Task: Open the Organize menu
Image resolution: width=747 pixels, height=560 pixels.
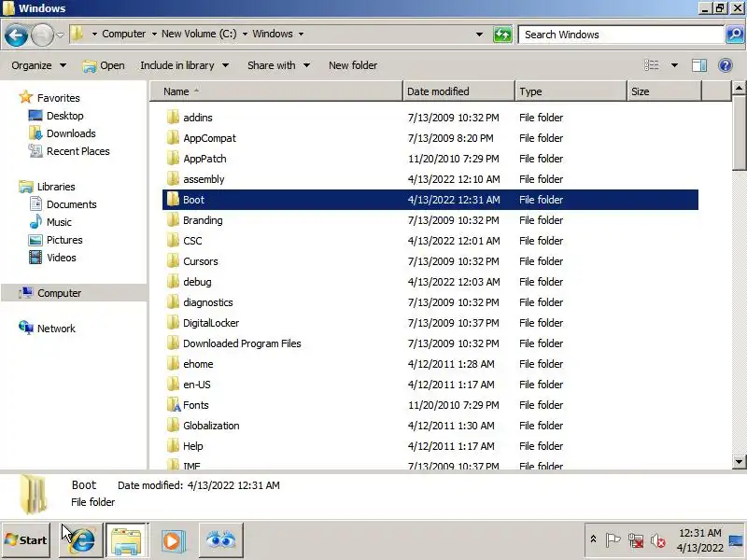Action: 38,65
